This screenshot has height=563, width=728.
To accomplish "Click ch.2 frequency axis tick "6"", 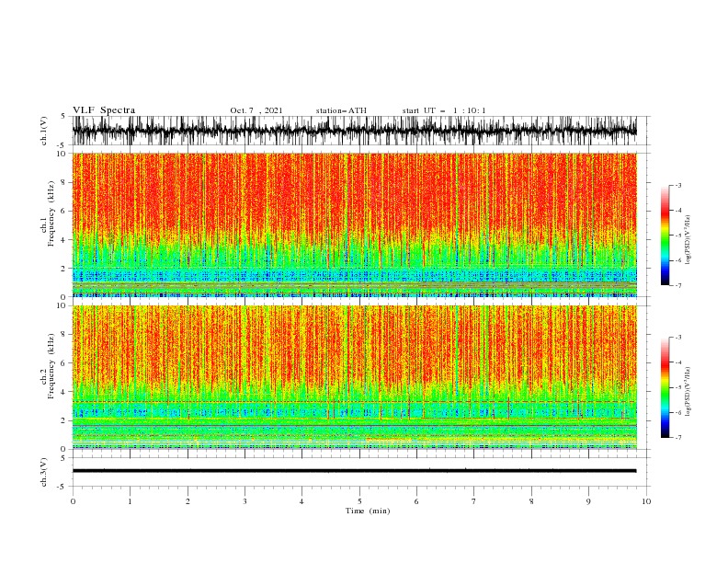I will [x=64, y=363].
